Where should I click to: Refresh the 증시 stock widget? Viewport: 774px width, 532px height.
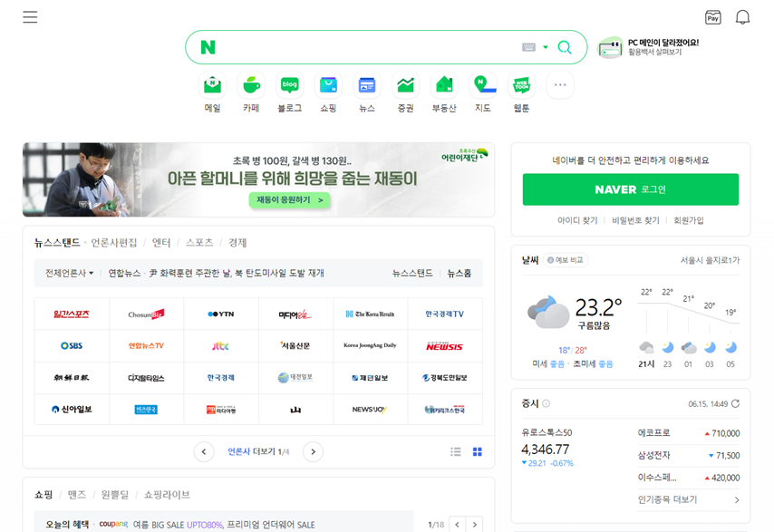tap(736, 403)
